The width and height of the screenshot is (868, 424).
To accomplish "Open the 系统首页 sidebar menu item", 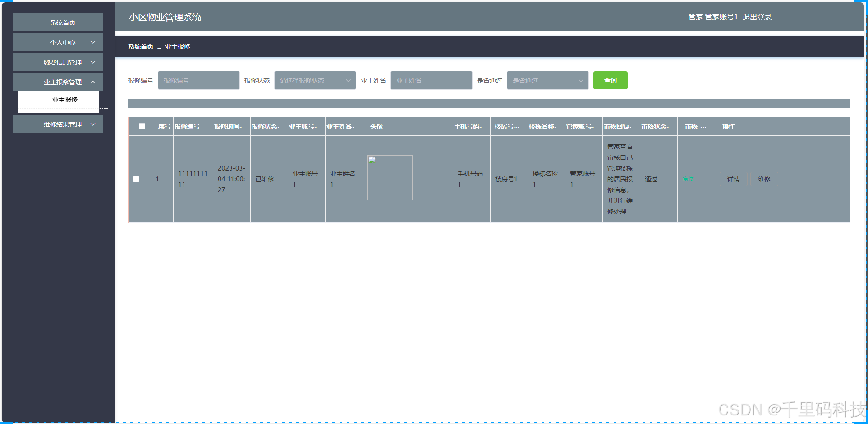I will 58,23.
